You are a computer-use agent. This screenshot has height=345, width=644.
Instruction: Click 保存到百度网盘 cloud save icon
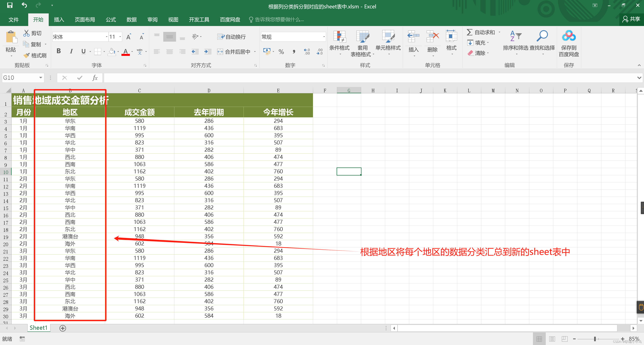coord(569,42)
